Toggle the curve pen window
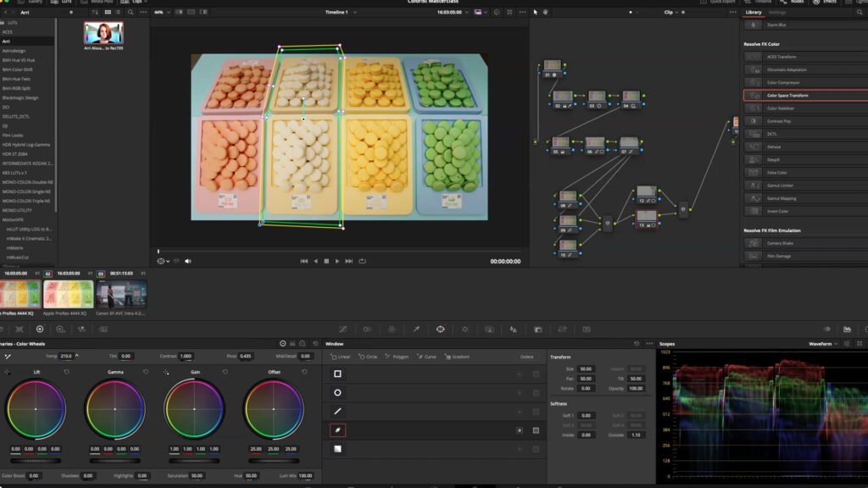 coord(337,430)
